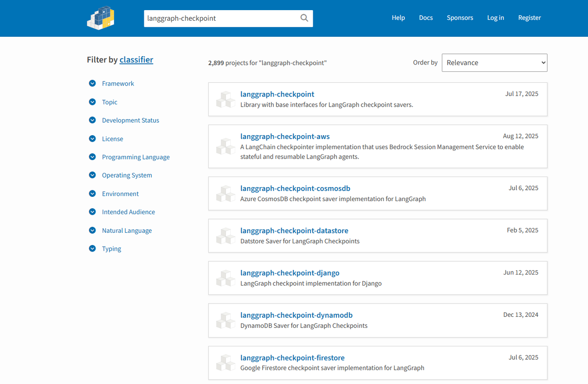The height and width of the screenshot is (384, 588).
Task: Click the Log in link
Action: [495, 18]
